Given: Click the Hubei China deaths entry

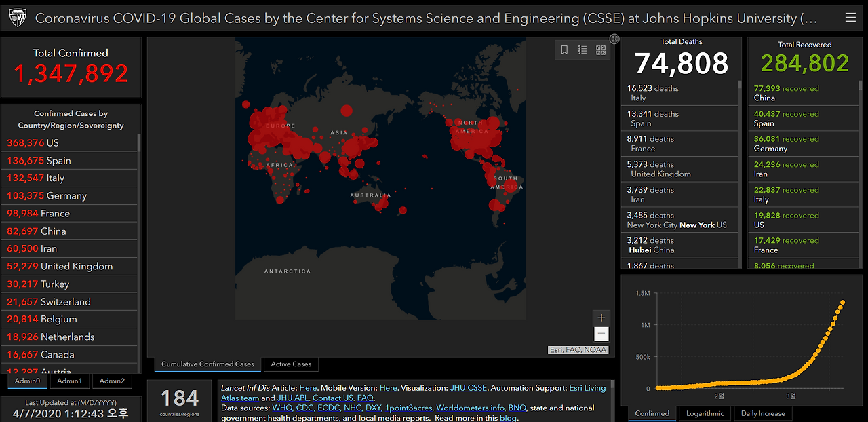Looking at the screenshot, I should click(x=679, y=245).
